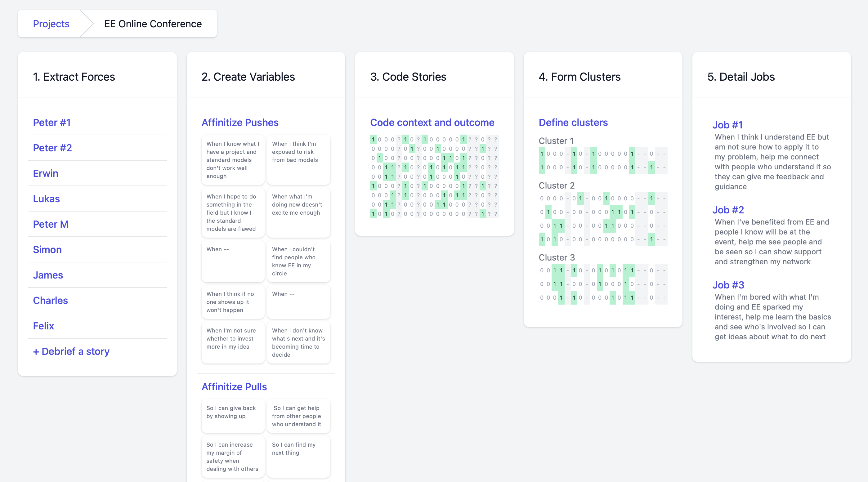Open the Projects breadcrumb link
868x482 pixels.
tap(51, 24)
